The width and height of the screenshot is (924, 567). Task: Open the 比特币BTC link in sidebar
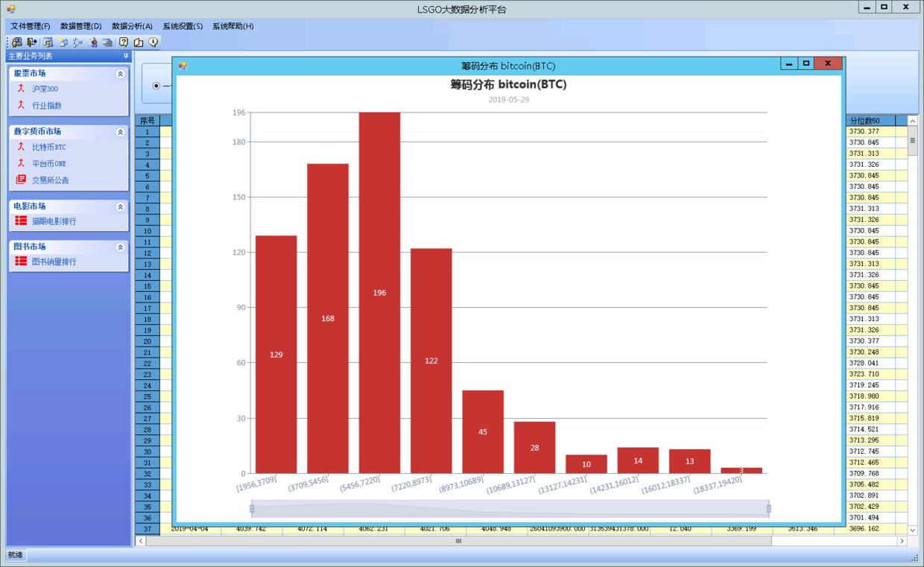pos(48,148)
